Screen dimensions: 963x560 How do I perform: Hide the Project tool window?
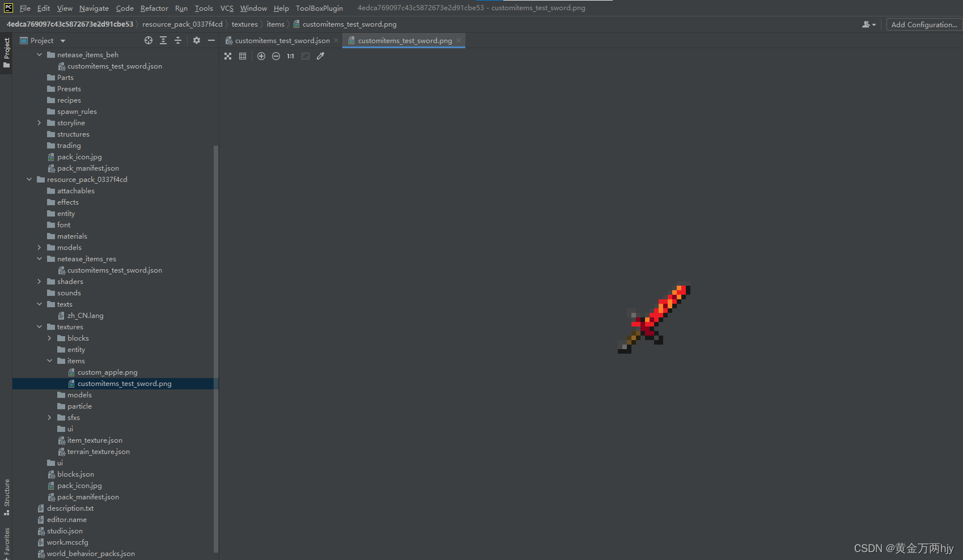click(211, 40)
